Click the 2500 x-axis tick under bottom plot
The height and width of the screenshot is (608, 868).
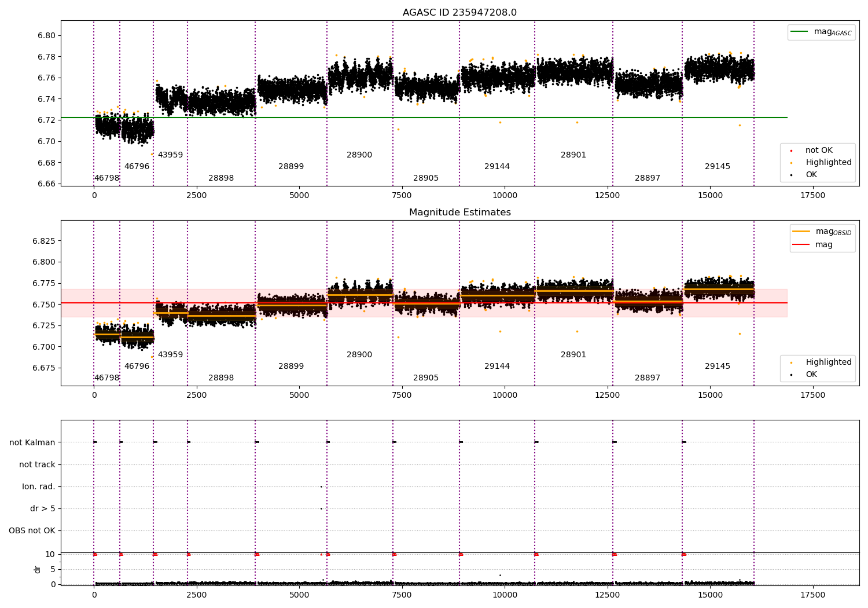[197, 595]
